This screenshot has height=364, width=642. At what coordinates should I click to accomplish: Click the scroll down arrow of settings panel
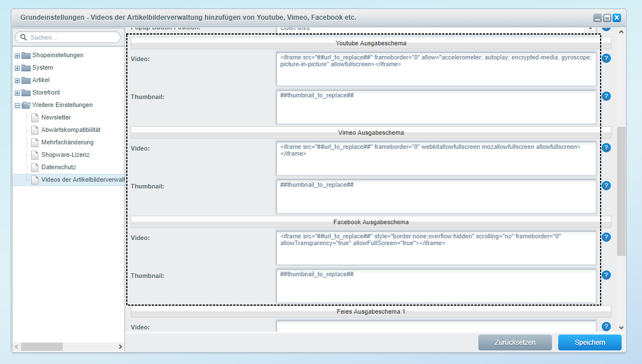(x=621, y=328)
